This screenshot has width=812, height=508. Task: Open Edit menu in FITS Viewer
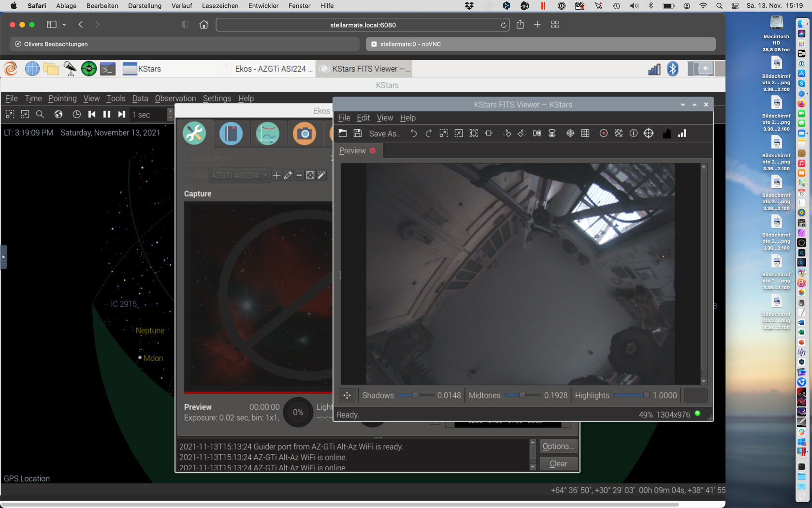363,118
